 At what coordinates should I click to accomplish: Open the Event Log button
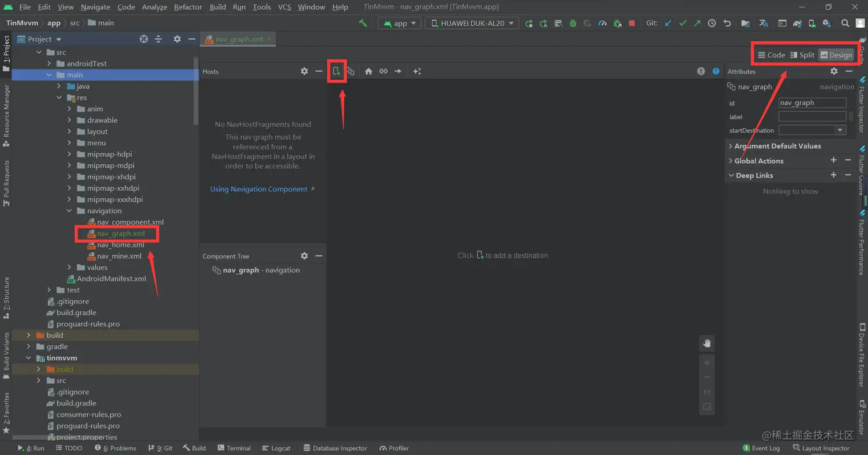click(761, 448)
